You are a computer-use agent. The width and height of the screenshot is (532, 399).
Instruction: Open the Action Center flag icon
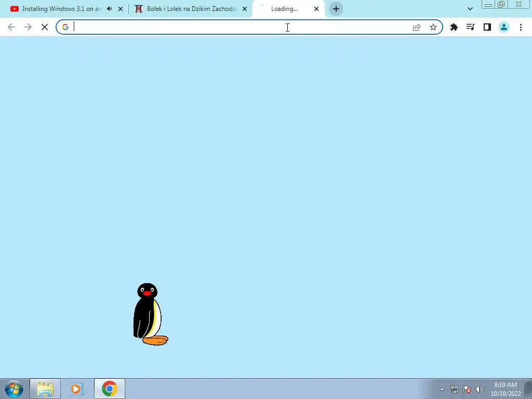(x=467, y=389)
